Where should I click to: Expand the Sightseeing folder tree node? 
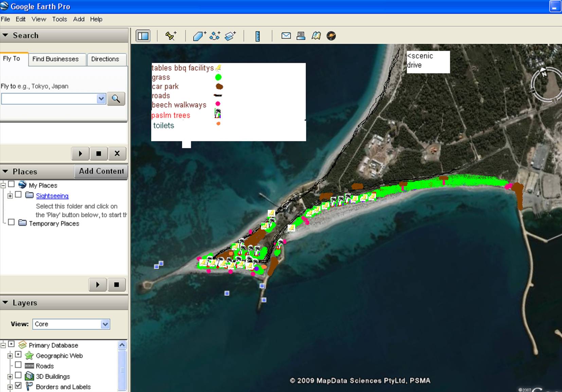[x=10, y=196]
